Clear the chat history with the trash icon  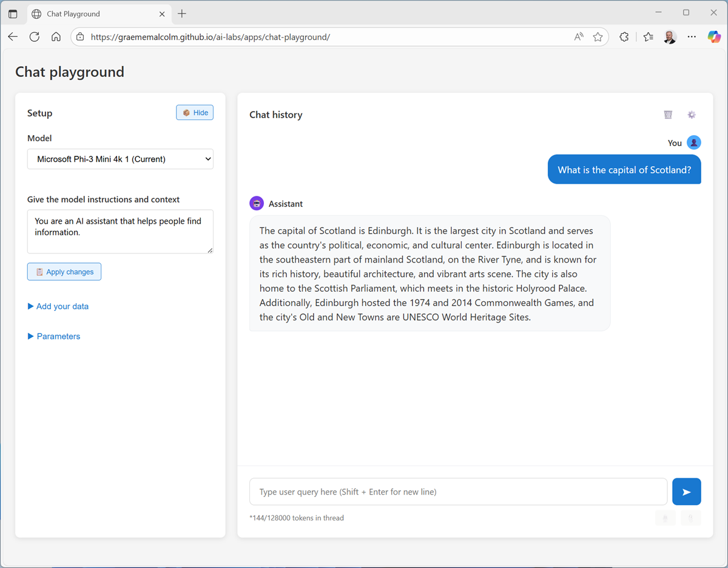point(668,115)
